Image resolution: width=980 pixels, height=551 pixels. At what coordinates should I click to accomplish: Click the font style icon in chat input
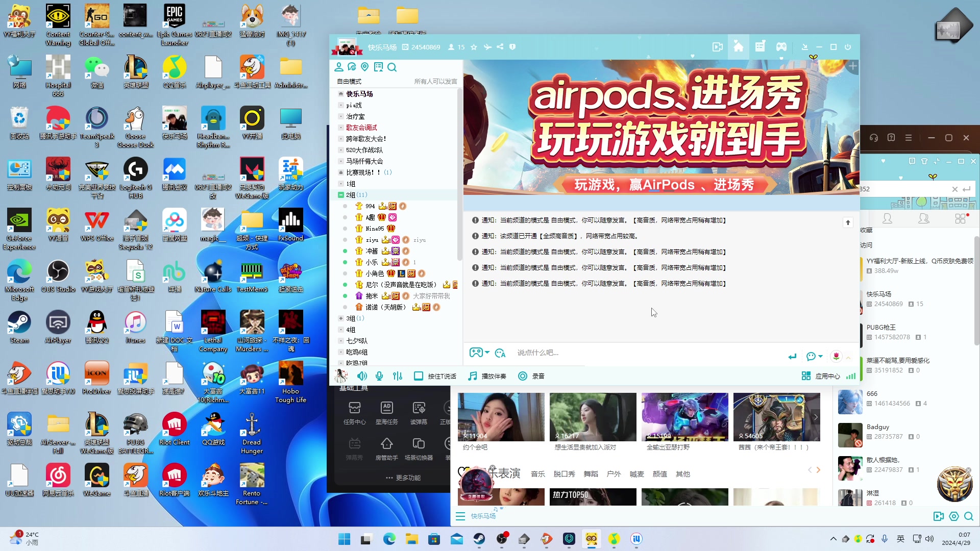point(500,353)
